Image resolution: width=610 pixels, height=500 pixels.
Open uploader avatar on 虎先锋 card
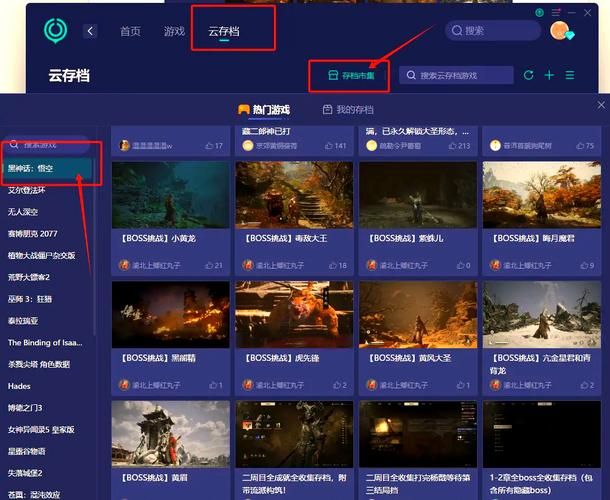(x=248, y=385)
